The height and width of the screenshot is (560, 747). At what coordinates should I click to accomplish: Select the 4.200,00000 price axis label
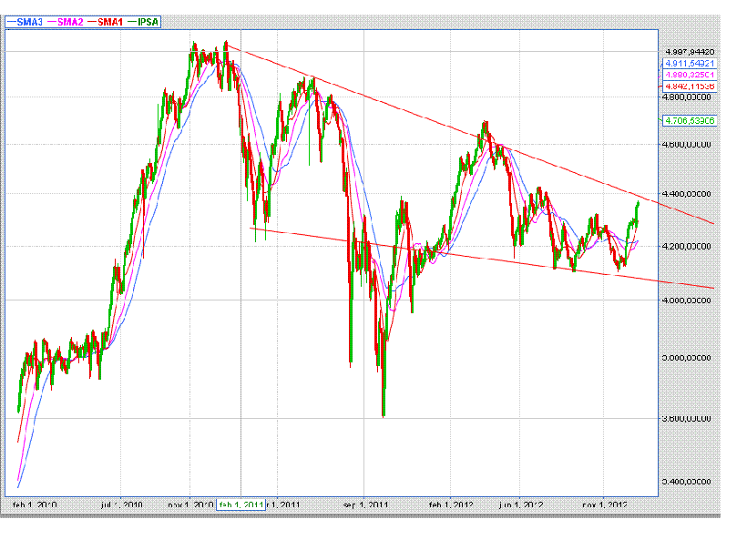[x=688, y=247]
